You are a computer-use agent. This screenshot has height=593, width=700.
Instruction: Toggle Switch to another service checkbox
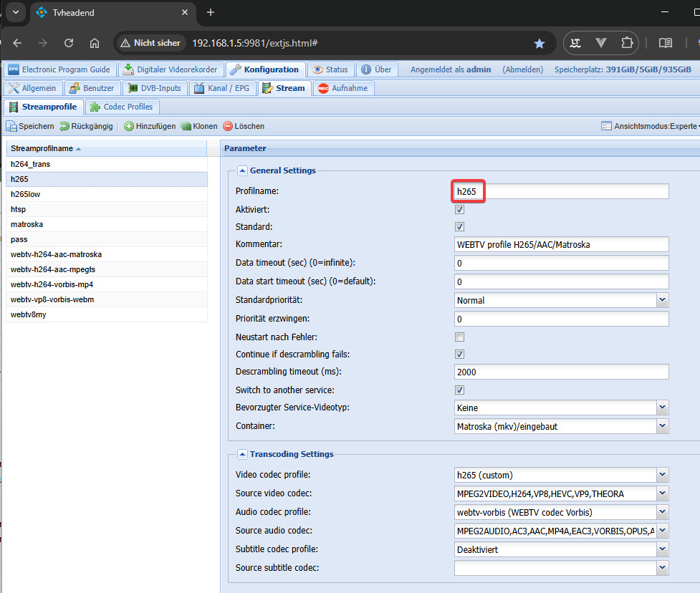coord(460,390)
